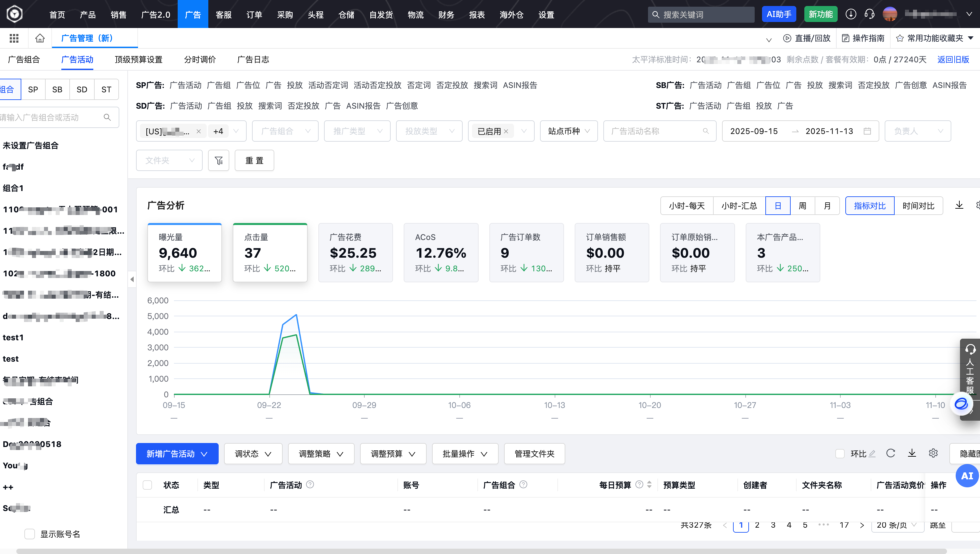
Task: Click the chart download icon beside 时间对比
Action: click(x=959, y=205)
